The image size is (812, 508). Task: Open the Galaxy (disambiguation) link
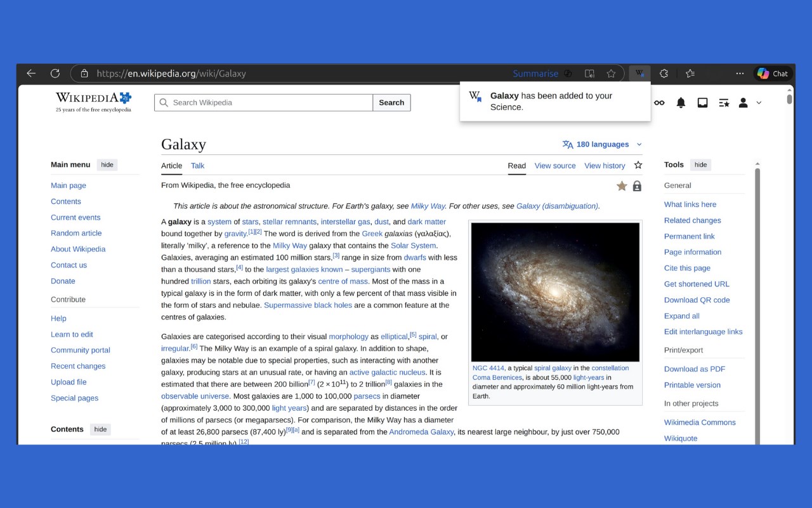[557, 206]
